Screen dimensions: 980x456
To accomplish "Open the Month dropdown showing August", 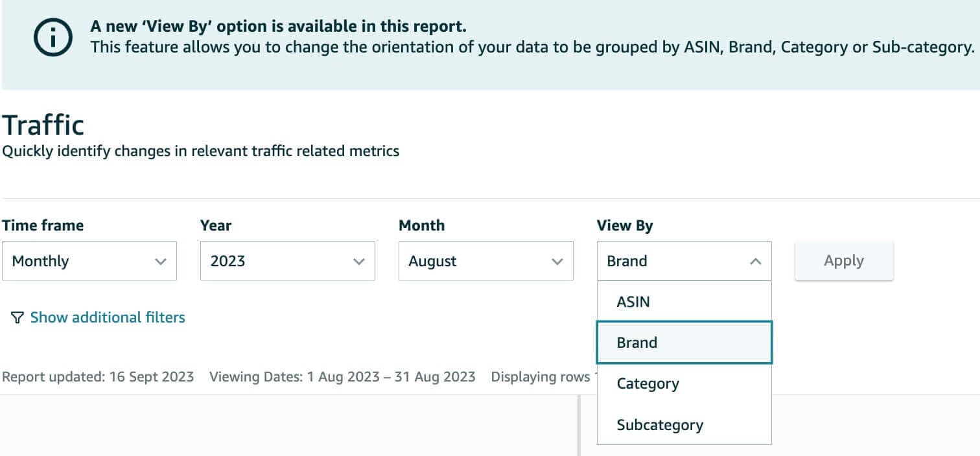I will [485, 261].
